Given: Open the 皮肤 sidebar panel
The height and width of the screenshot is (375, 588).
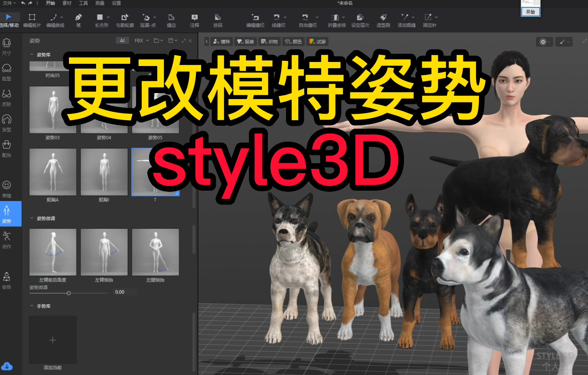Looking at the screenshot, I should 7,98.
